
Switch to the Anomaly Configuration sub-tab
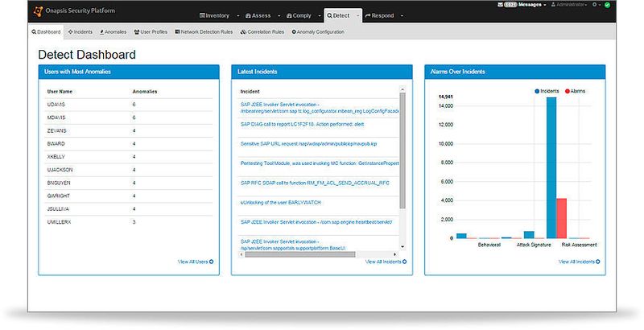pos(318,32)
